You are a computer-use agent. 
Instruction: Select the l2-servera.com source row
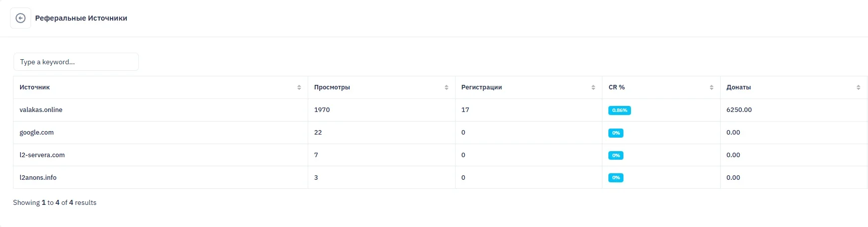pos(42,155)
